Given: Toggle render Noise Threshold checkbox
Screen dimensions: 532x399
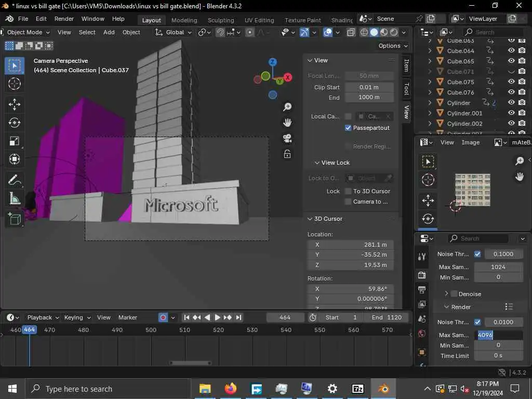Looking at the screenshot, I should (477, 322).
